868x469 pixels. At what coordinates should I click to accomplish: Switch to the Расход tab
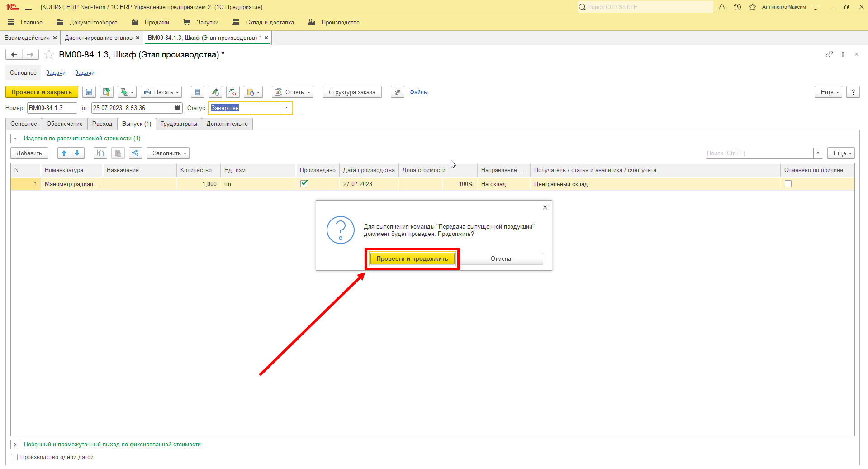[102, 124]
